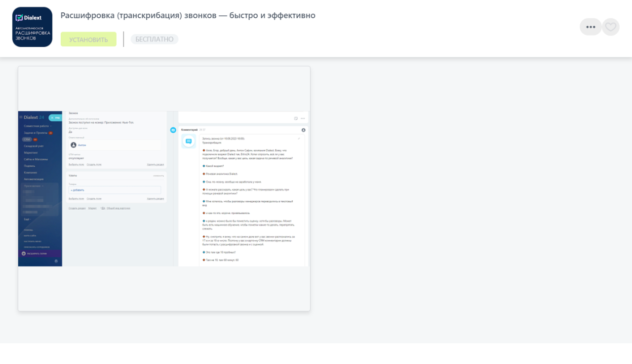Open the three-dots more options menu

click(x=591, y=27)
